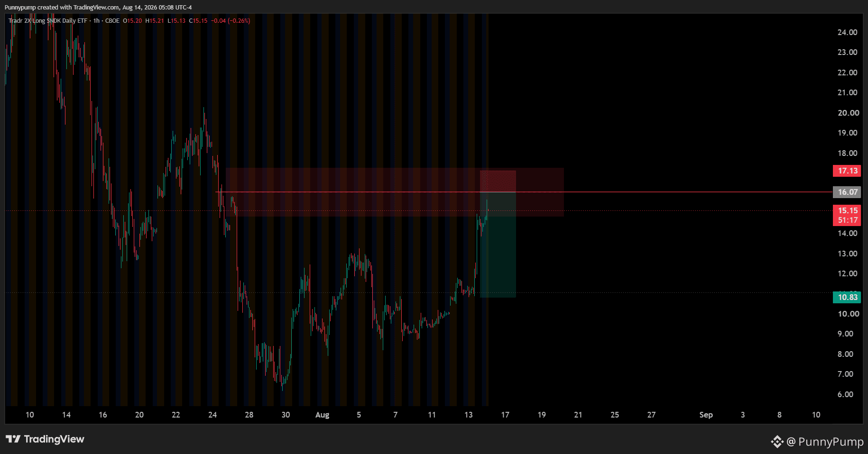Viewport: 868px width, 454px height.
Task: Open the @PunnyPump profile text
Action: (x=825, y=442)
